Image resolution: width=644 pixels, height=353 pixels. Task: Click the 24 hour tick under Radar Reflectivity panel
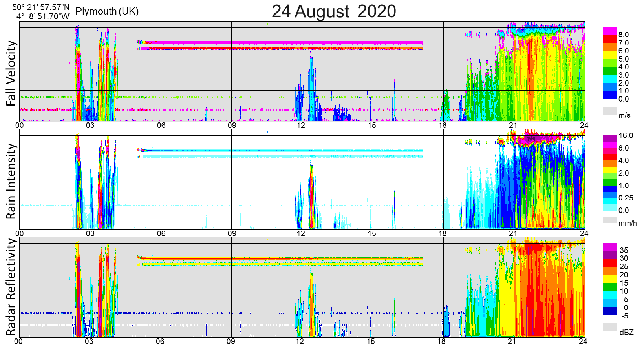(x=583, y=341)
